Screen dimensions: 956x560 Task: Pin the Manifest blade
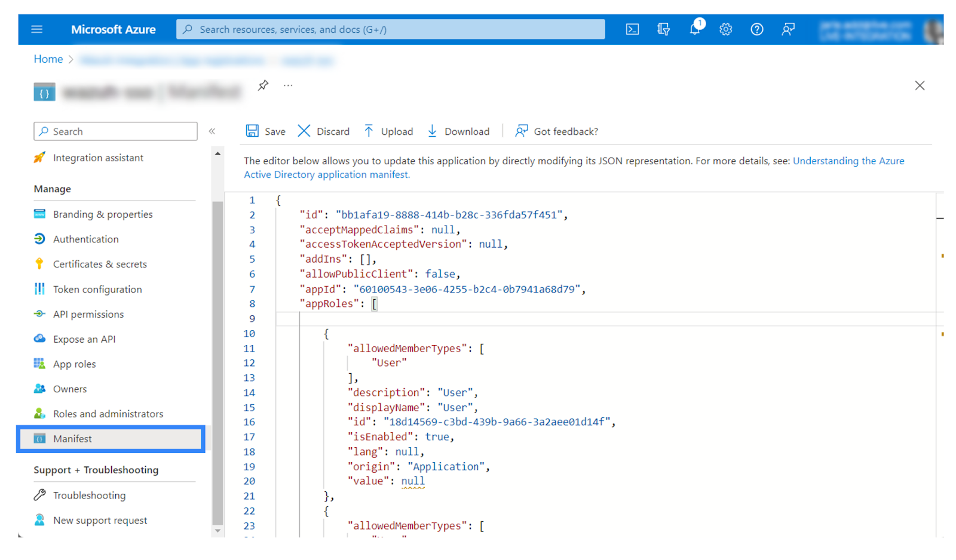(263, 85)
